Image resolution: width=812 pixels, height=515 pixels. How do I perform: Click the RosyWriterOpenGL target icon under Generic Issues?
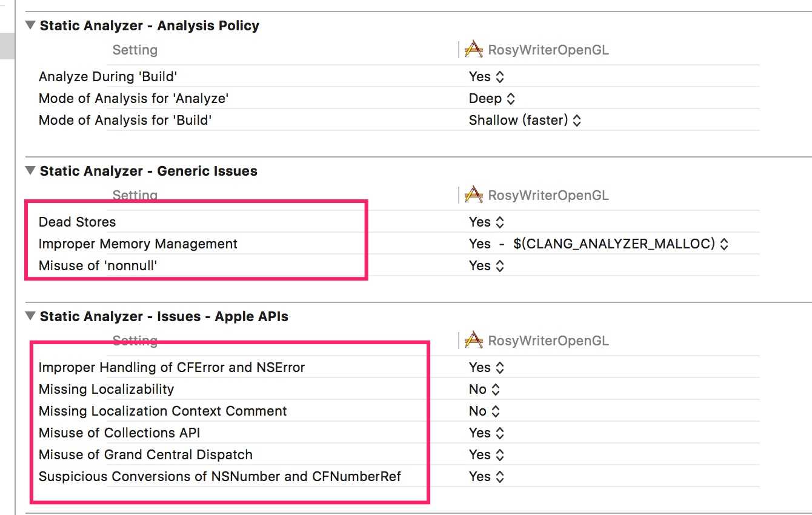(x=474, y=195)
